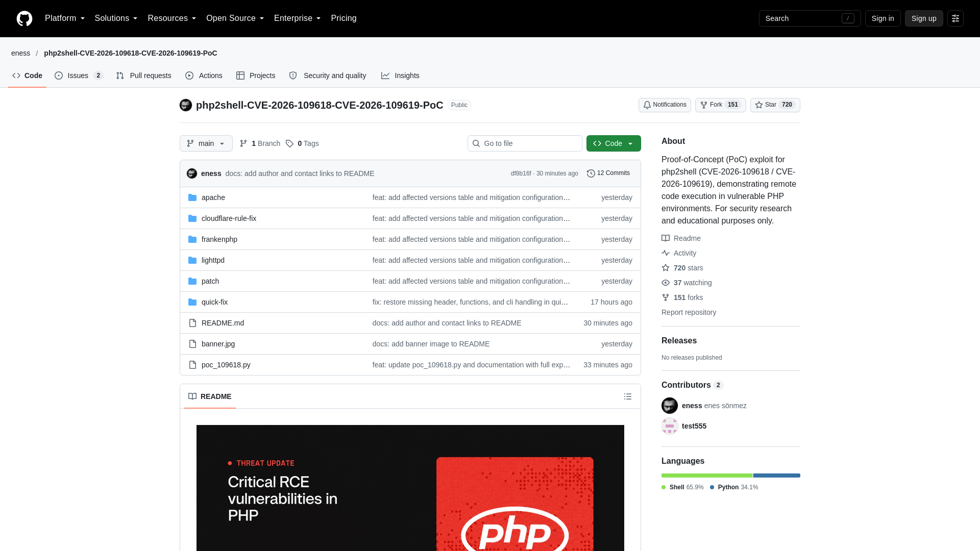980x551 pixels.
Task: Click eness avatar in latest commit row
Action: [x=192, y=173]
